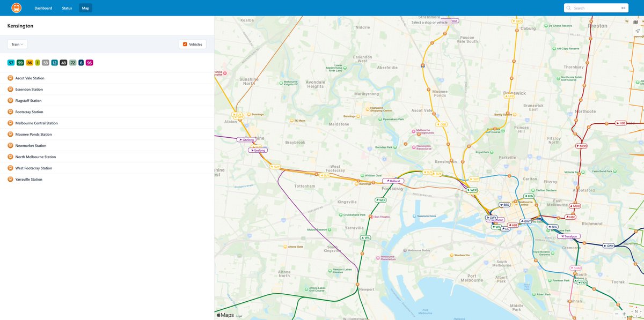Open Melbourne Central Station row
Screen dimensions: 644x320
(107, 123)
